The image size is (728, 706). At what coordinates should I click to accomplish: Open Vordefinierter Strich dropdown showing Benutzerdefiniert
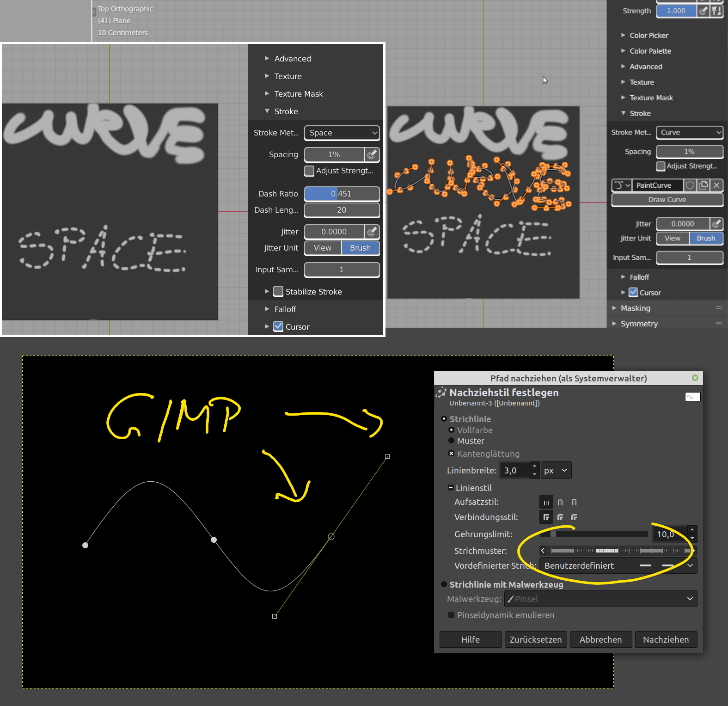coord(618,565)
